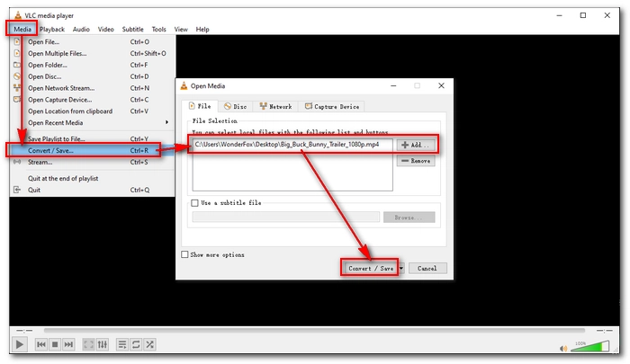Click the elapsed time label
Screen dimensions: 630x364
[24, 330]
